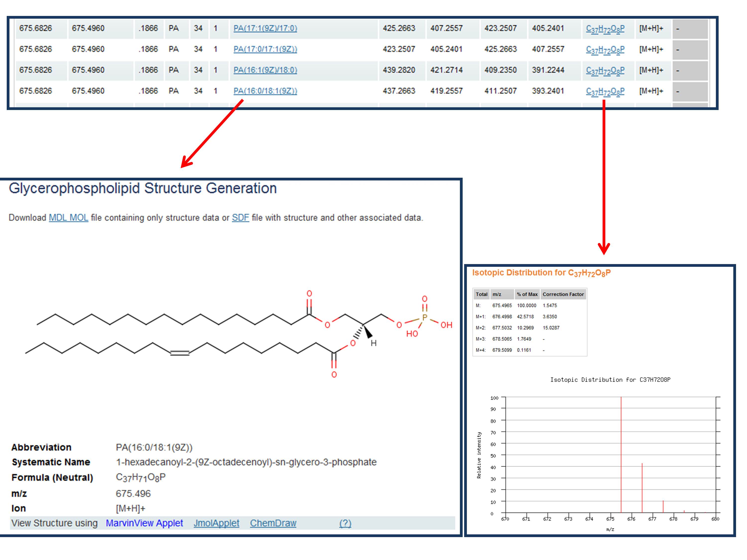Open the PA(17:0/17:1(9Z)) lipid link
The image size is (747, 560).
265,49
